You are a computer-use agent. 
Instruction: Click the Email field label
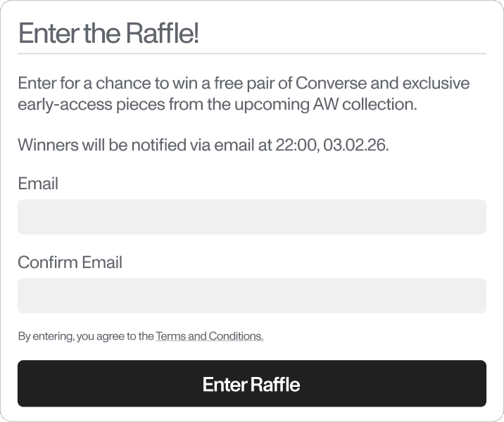[38, 184]
